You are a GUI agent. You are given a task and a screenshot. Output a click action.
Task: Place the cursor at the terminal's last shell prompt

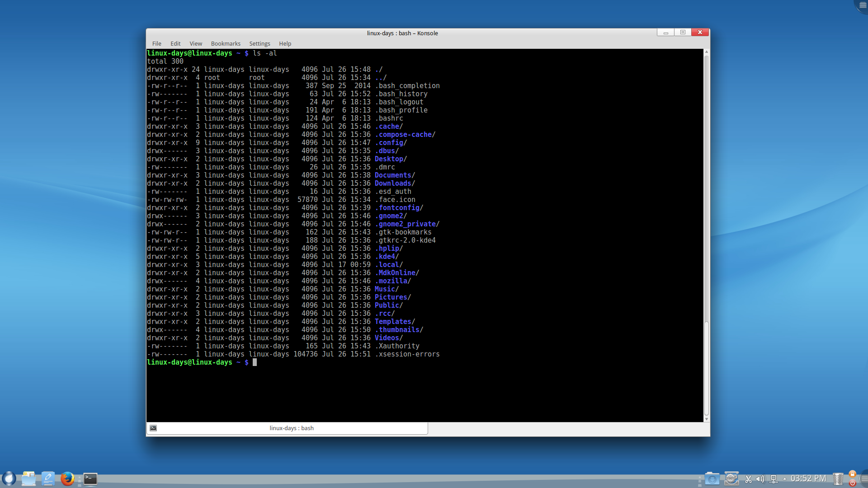click(x=255, y=362)
